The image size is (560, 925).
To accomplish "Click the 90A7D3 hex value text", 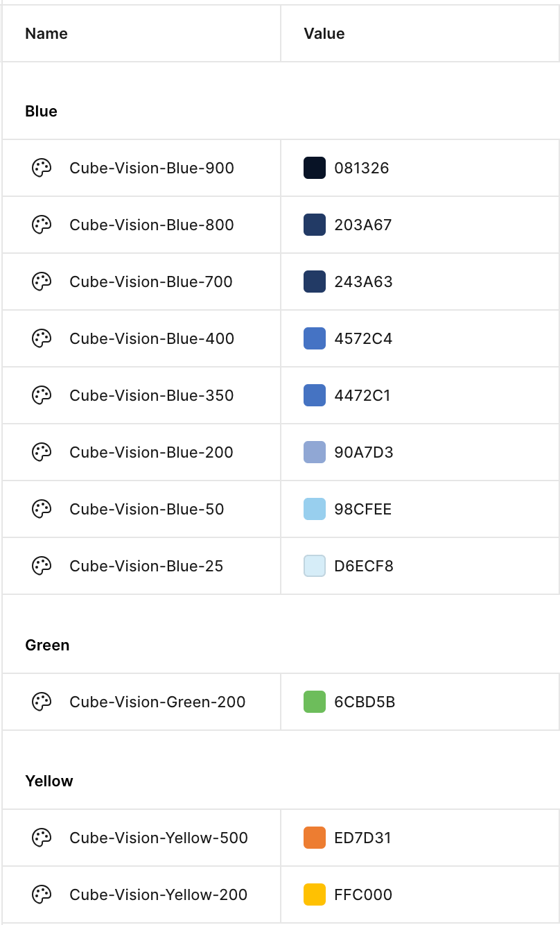I will pos(363,452).
